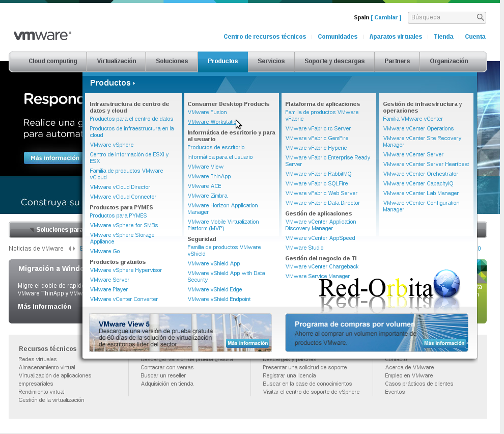Change country via Cambiar link

[386, 17]
